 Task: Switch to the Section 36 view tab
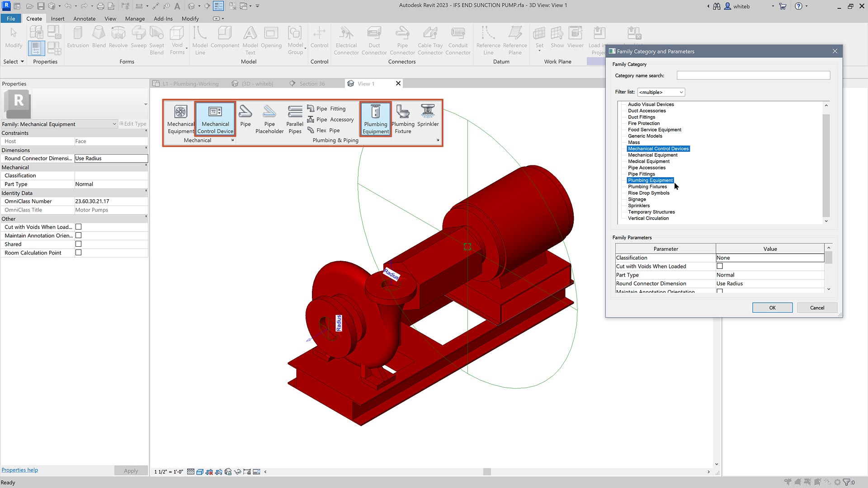click(x=311, y=84)
